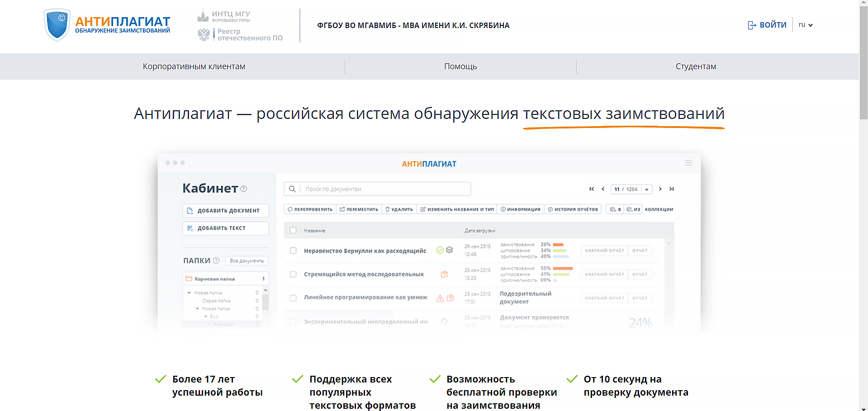Click the ИНФОРМАЦИЯ toolbar button

coord(520,209)
